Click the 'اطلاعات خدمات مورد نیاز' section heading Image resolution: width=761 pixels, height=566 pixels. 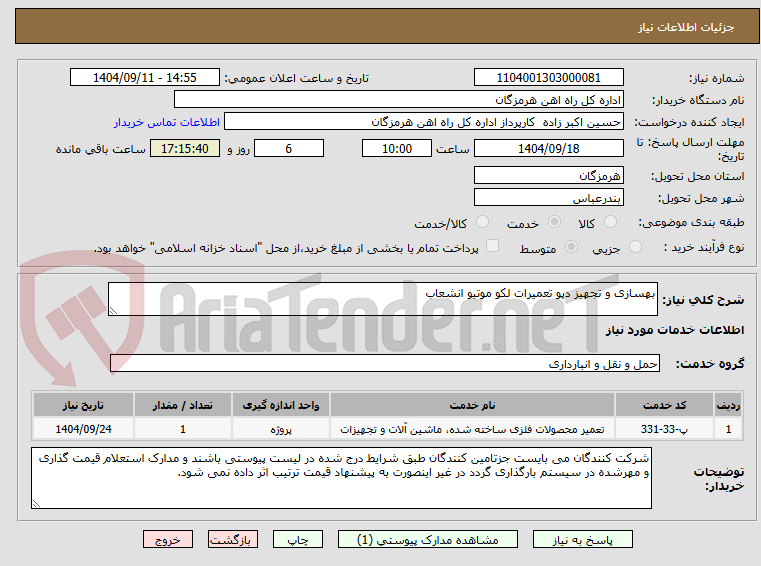(675, 330)
